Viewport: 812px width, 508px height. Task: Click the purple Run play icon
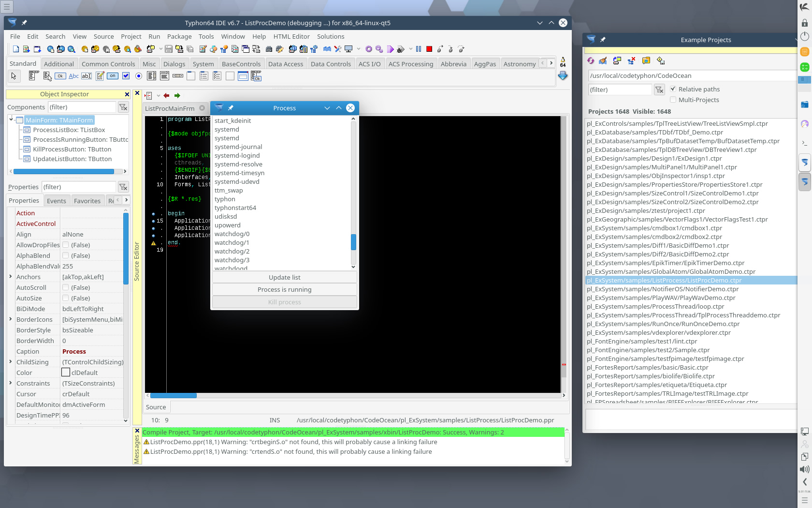391,49
